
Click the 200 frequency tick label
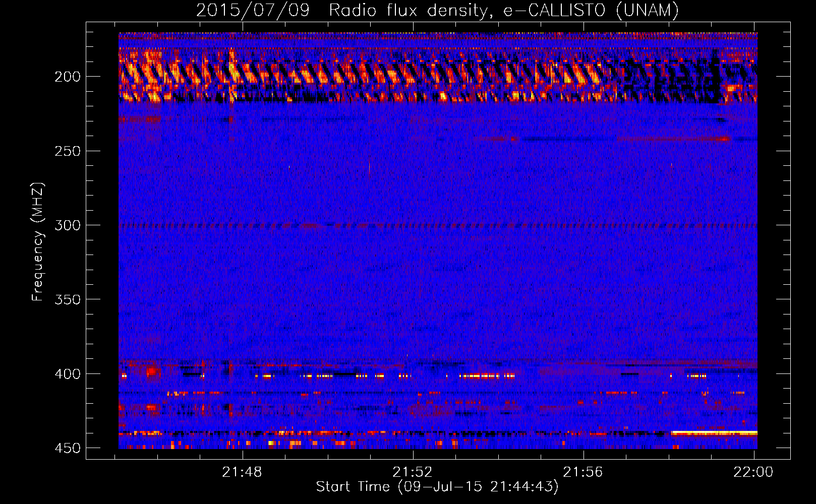pos(67,77)
